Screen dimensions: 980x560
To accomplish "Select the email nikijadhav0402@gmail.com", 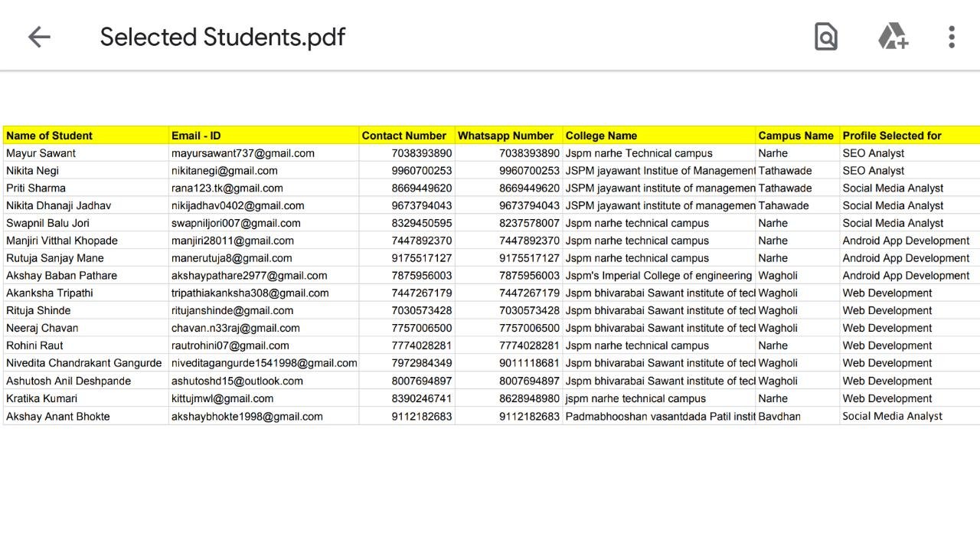I will coord(238,205).
